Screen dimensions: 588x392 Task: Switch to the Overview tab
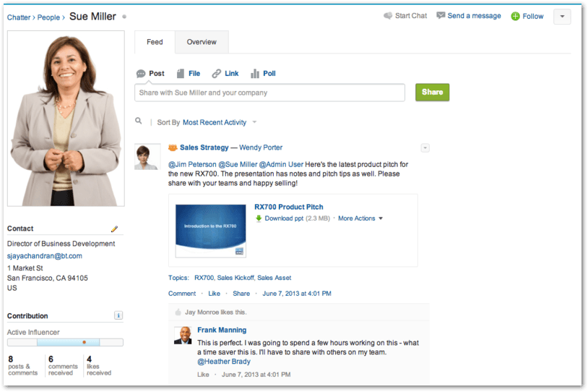[202, 42]
